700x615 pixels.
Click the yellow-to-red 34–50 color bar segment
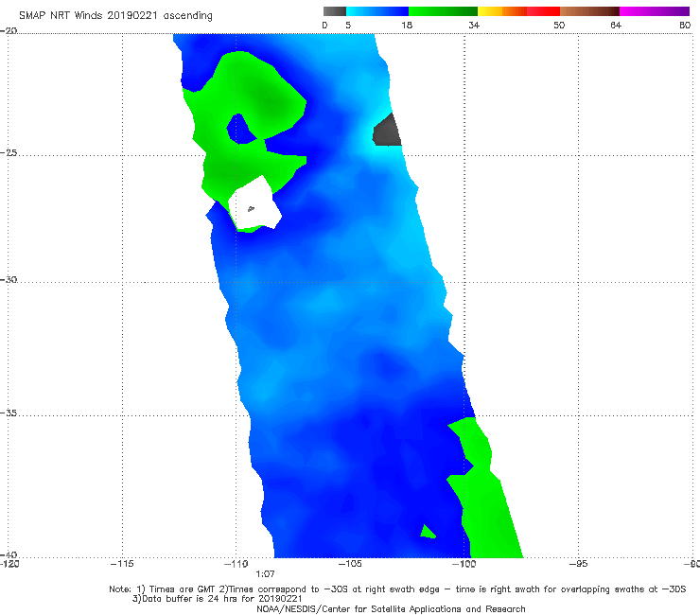pyautogui.click(x=518, y=11)
